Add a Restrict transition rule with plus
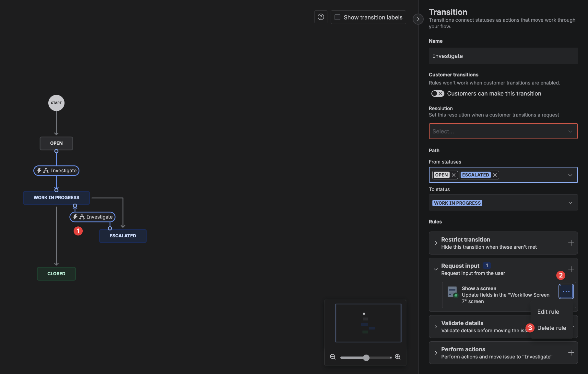 [x=571, y=243]
